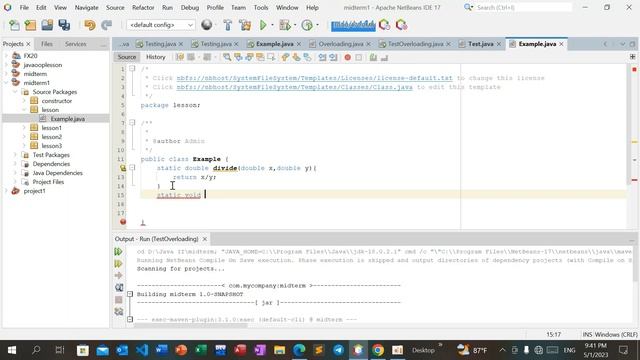This screenshot has height=360, width=640.
Task: Switch editor to Source view
Action: tap(127, 57)
